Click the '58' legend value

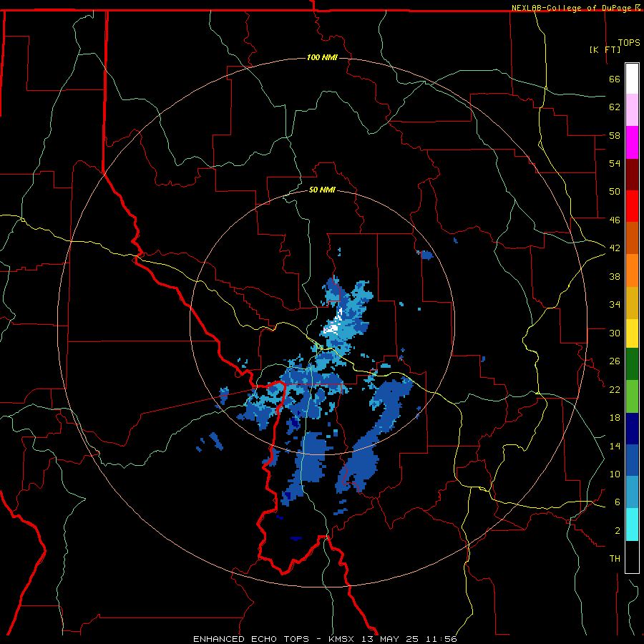point(615,135)
